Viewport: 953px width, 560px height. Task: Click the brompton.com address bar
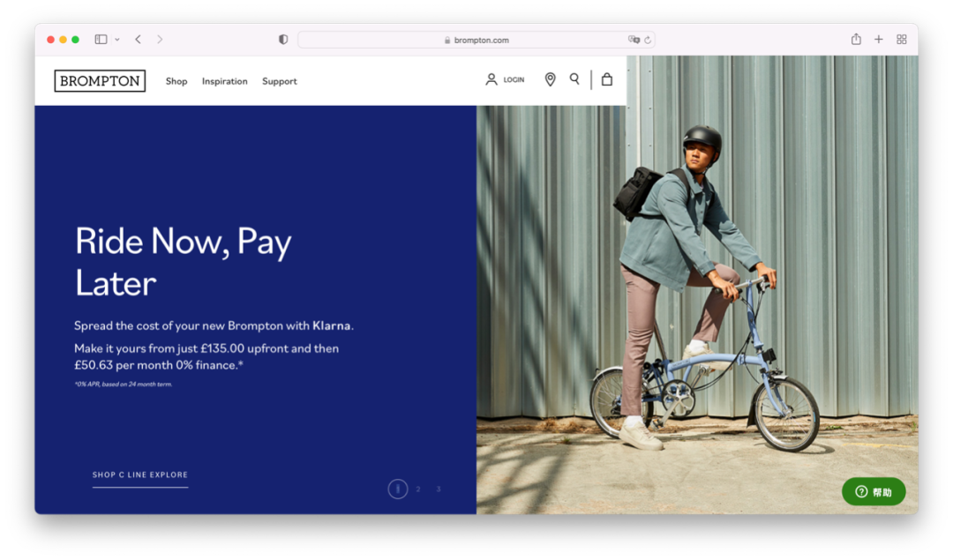476,40
